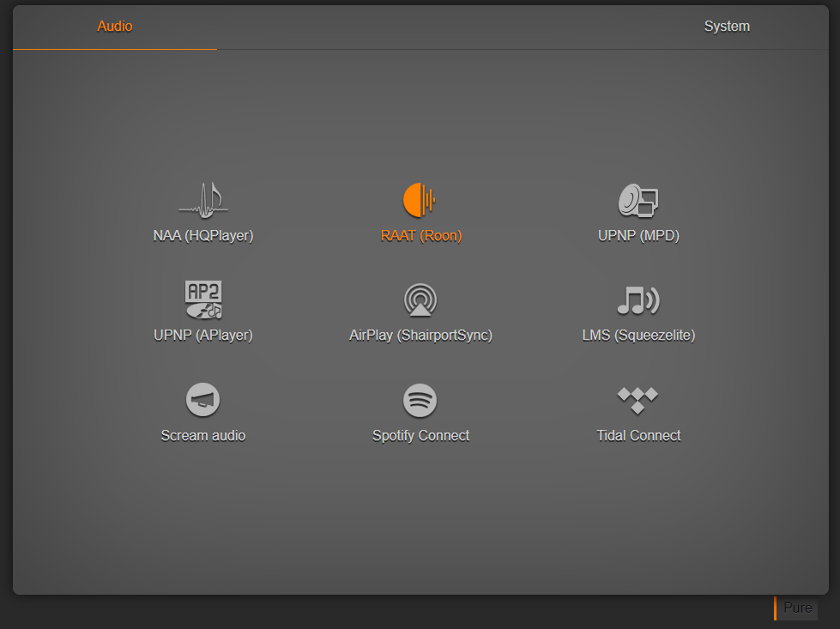Click the Tidal Connect text label
Screen dimensions: 840x629
pyautogui.click(x=638, y=436)
